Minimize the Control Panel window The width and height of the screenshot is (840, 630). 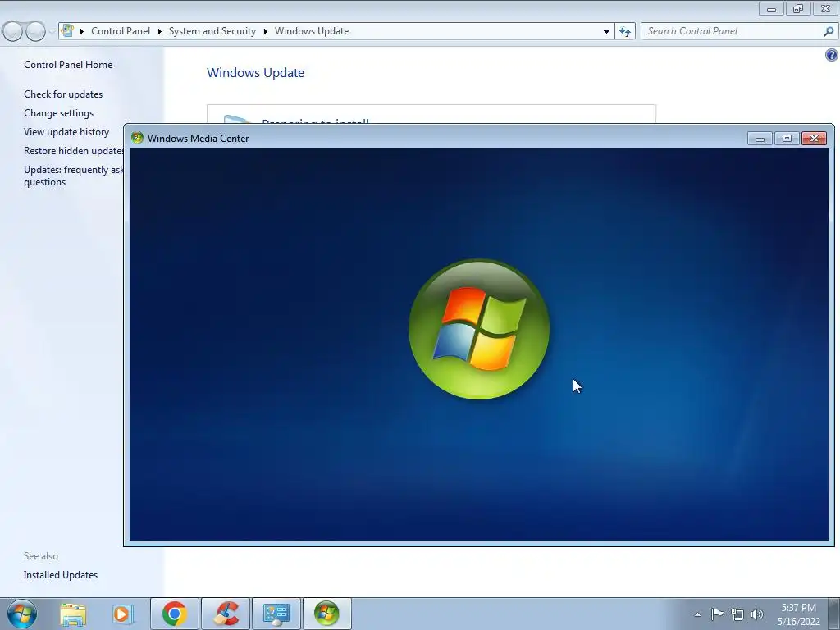[771, 8]
